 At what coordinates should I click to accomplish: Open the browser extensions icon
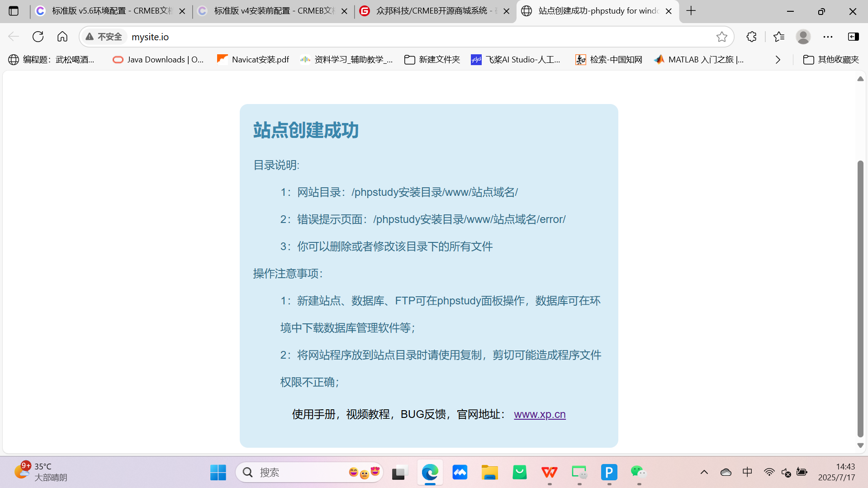[x=751, y=37]
